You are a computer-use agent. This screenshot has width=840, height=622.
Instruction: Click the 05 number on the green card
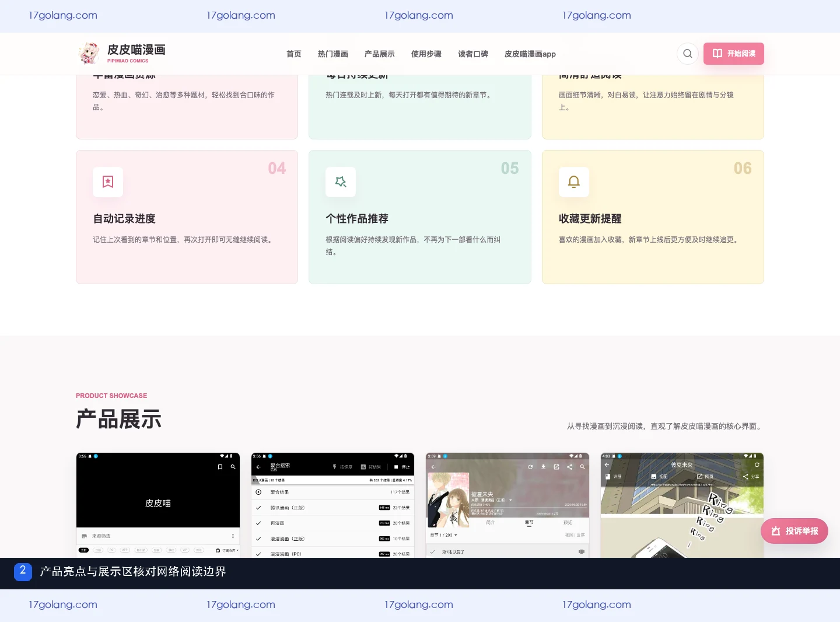coord(510,169)
